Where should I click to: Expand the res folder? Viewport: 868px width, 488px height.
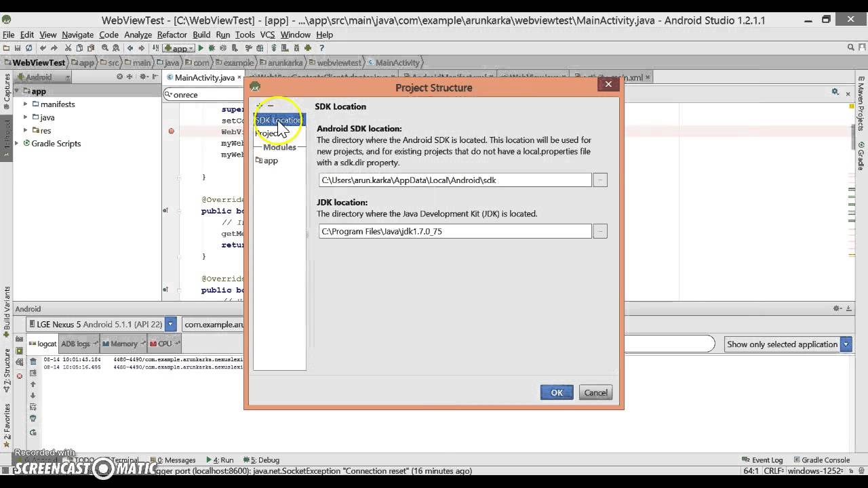coord(26,130)
